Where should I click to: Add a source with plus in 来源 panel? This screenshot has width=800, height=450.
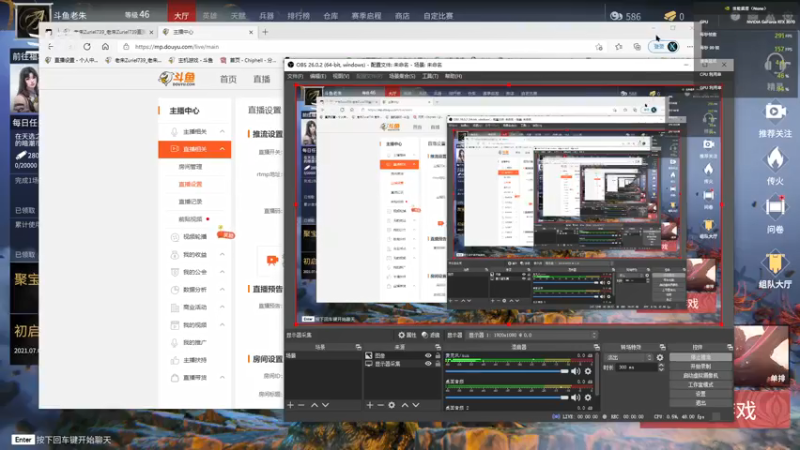click(370, 405)
